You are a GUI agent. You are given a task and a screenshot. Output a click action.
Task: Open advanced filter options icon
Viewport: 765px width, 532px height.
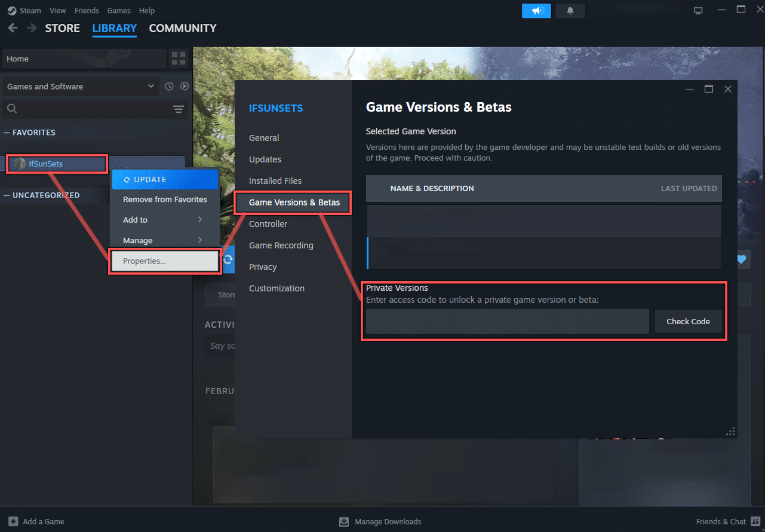[179, 109]
